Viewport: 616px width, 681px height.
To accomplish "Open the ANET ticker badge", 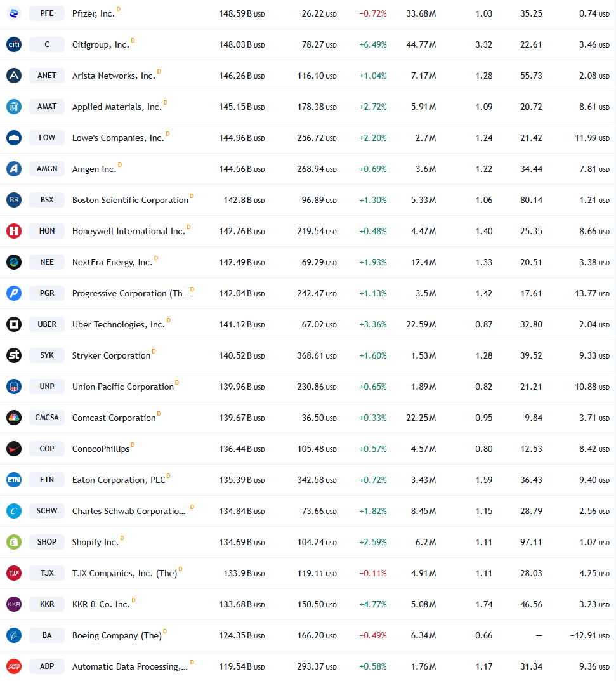I will pos(47,76).
